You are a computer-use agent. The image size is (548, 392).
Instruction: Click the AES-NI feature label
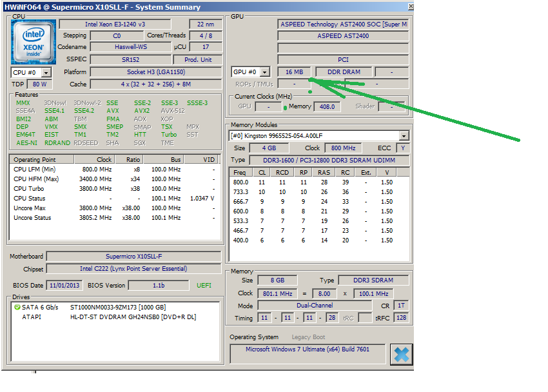26,143
